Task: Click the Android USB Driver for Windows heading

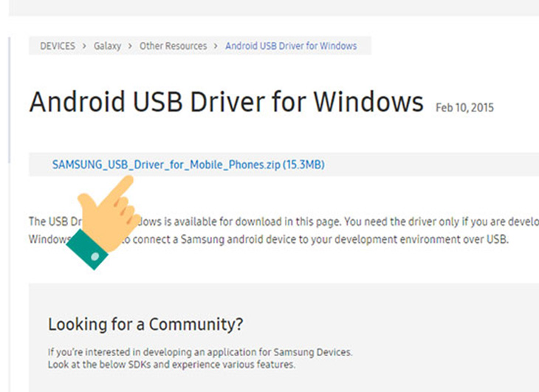Action: tap(226, 102)
